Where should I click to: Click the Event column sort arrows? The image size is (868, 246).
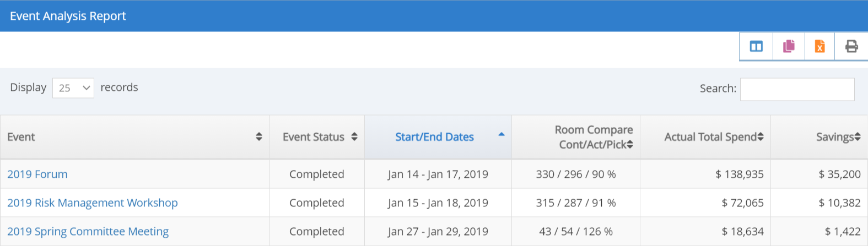259,137
